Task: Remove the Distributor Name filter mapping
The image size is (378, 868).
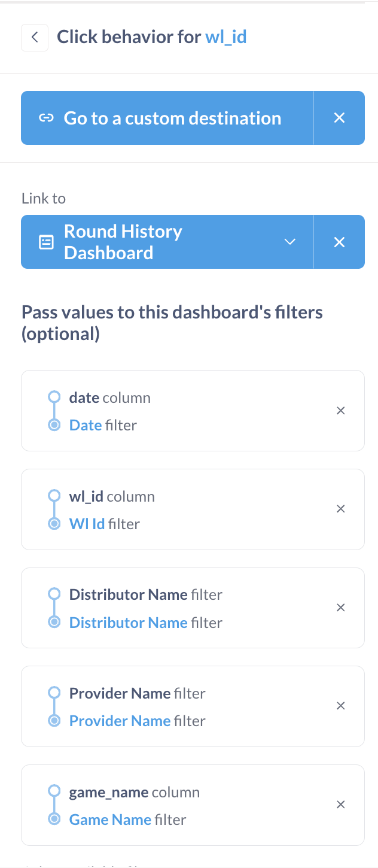Action: 341,608
